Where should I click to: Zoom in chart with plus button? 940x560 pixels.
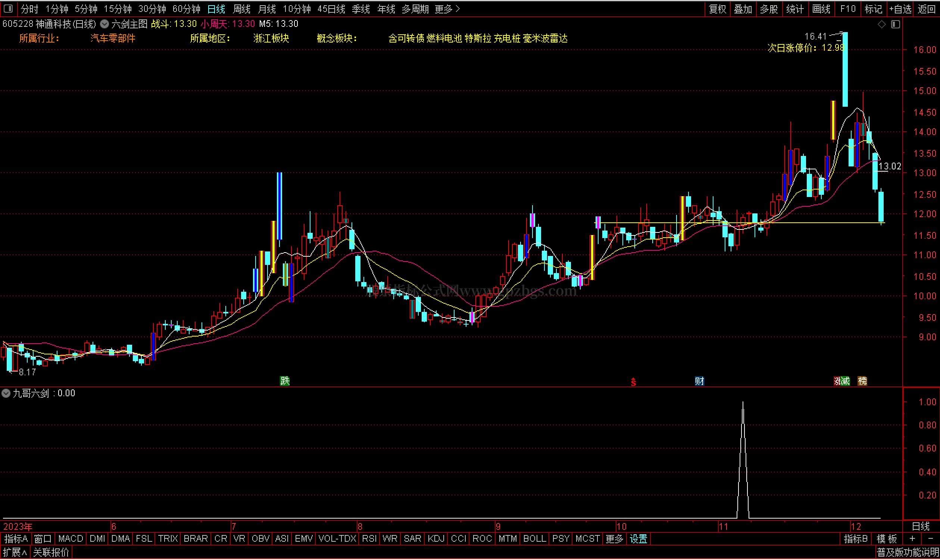pos(912,539)
